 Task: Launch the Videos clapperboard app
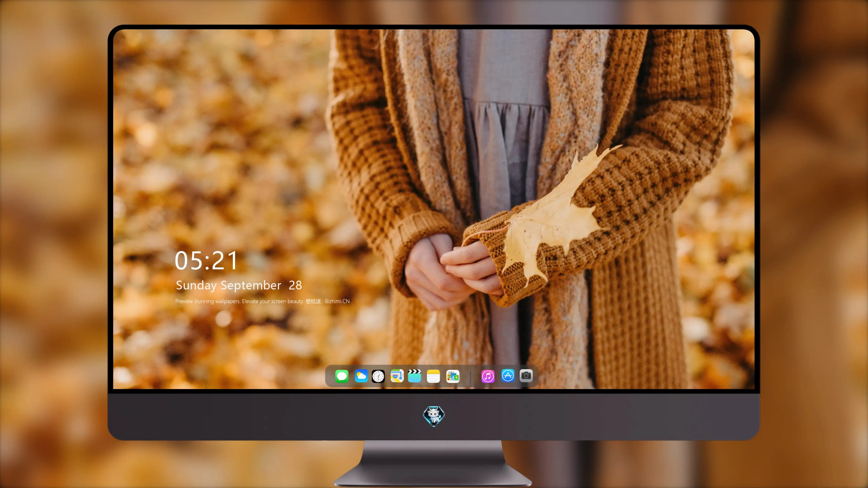click(x=415, y=376)
